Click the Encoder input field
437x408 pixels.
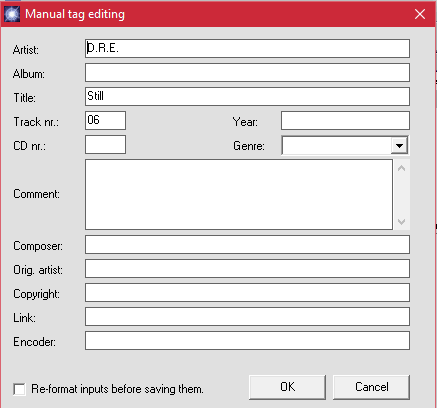(x=247, y=341)
